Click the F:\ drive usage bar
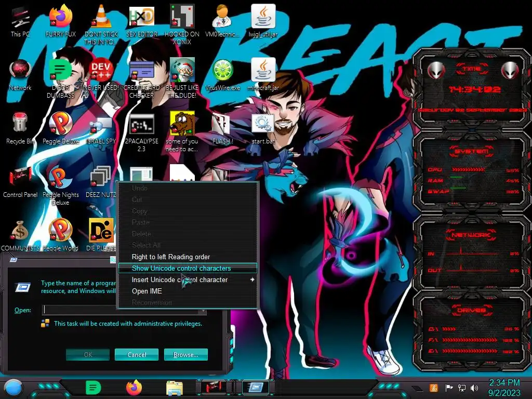Screen dimensions: 532x399 tap(470, 340)
